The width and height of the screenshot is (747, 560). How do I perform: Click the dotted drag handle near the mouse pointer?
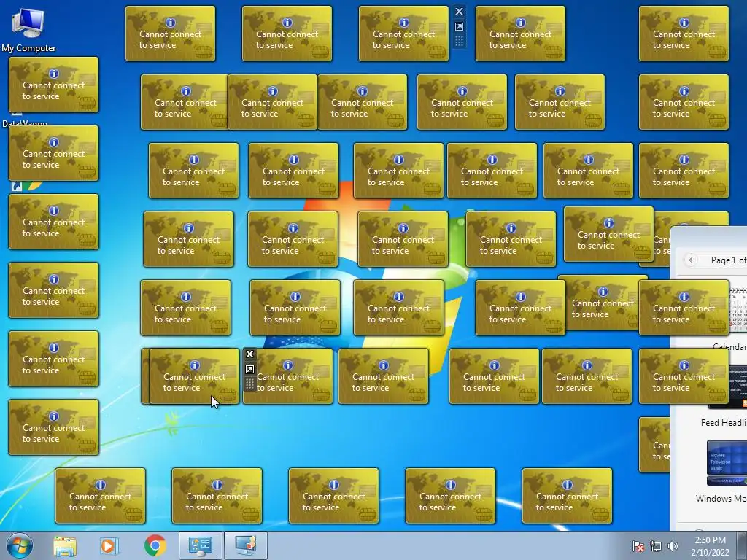(x=249, y=384)
